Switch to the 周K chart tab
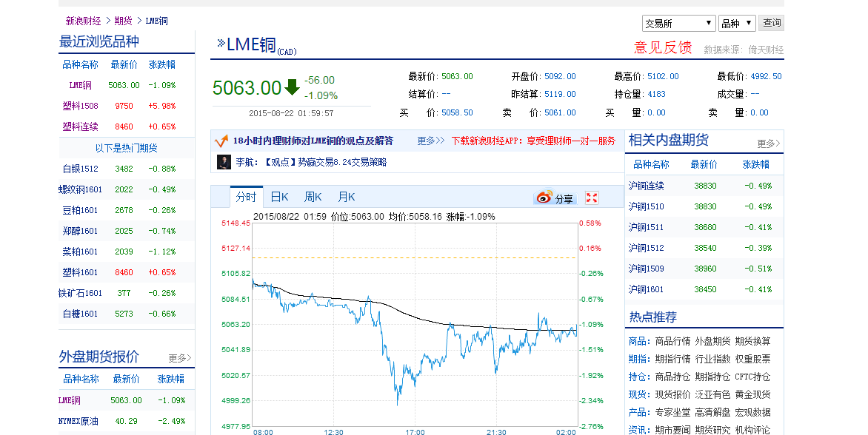 click(313, 197)
